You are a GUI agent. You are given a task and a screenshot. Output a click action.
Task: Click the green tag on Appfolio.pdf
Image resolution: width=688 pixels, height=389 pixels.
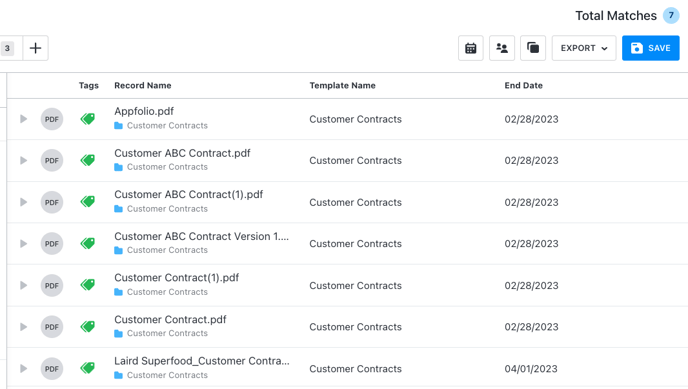[x=88, y=119]
